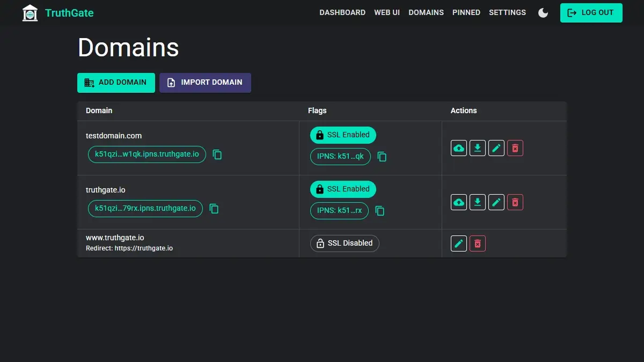644x362 pixels.
Task: Click the TruthGate building logo icon
Action: point(30,13)
